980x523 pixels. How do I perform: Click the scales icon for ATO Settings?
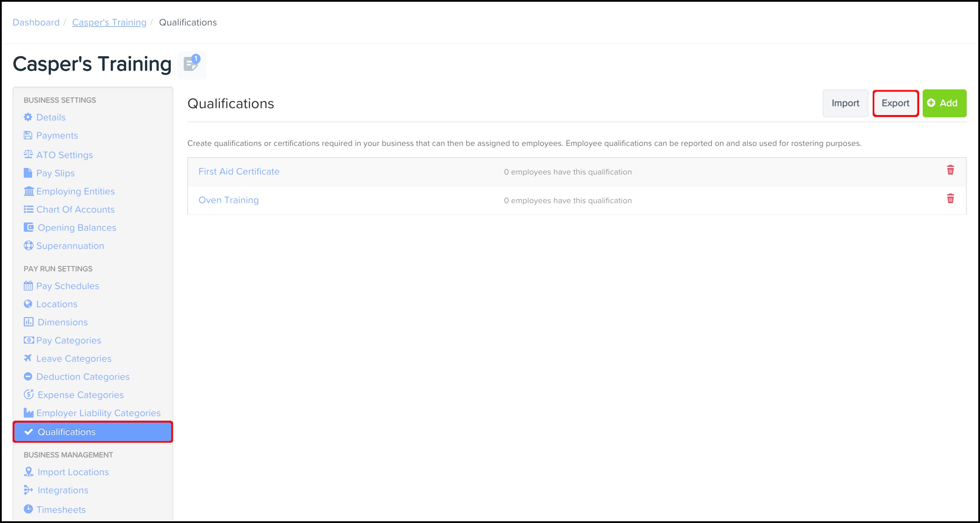point(28,154)
